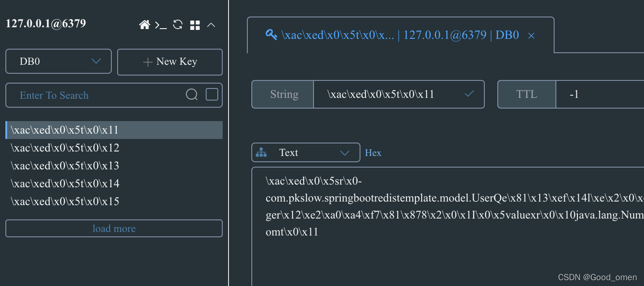Click the TTL value field
This screenshot has height=286, width=644.
(599, 94)
